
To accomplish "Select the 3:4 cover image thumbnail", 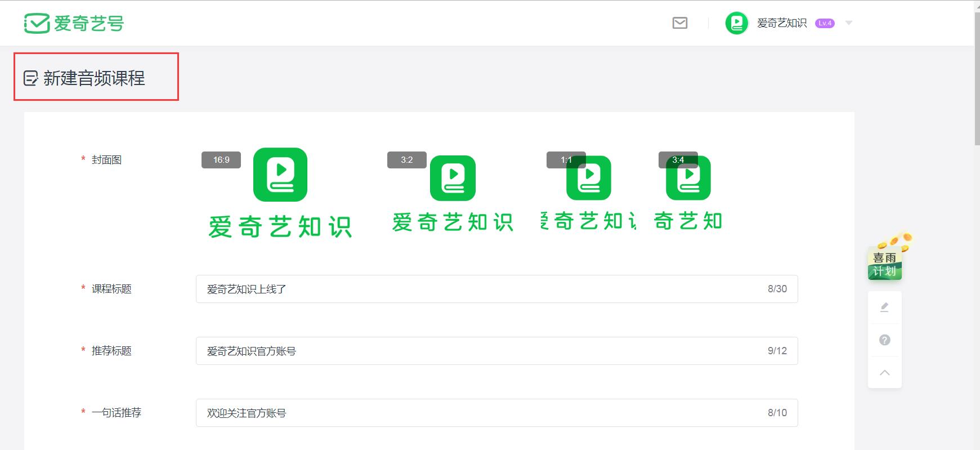I will (688, 193).
